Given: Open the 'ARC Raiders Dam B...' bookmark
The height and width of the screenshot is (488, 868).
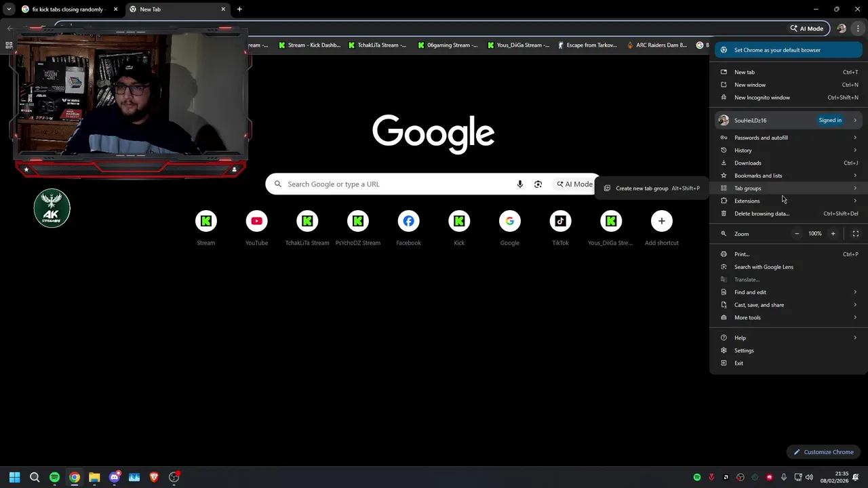Looking at the screenshot, I should tap(658, 45).
